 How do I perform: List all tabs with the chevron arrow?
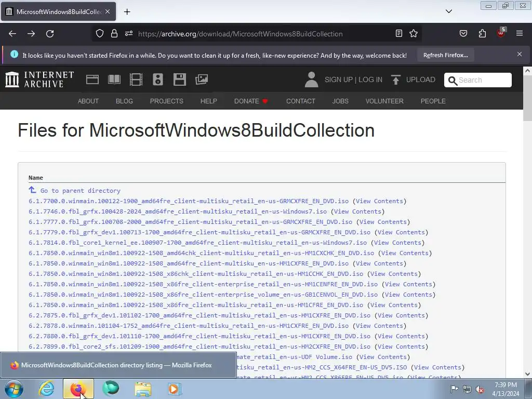pos(448,11)
